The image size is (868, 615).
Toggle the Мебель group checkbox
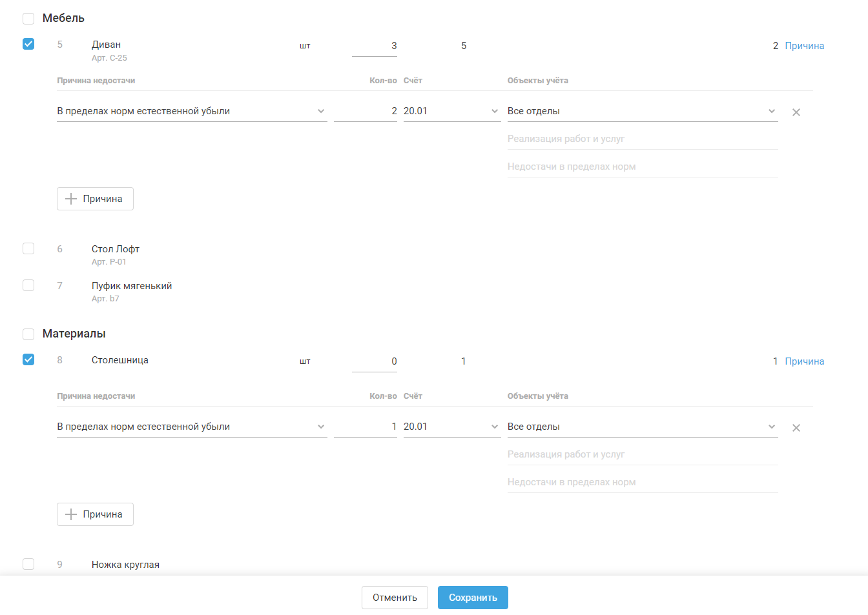28,19
